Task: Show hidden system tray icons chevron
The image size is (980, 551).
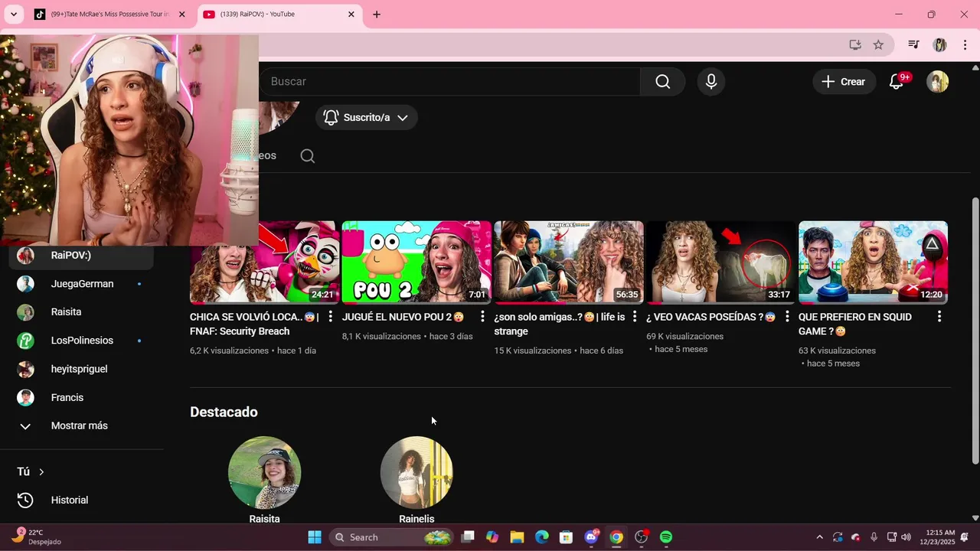Action: tap(819, 537)
